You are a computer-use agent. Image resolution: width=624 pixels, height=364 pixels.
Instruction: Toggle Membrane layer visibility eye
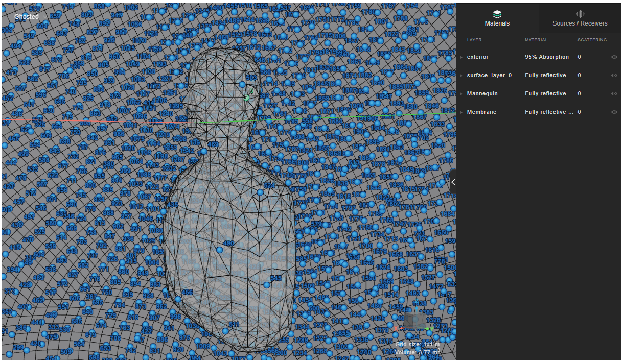click(x=614, y=112)
